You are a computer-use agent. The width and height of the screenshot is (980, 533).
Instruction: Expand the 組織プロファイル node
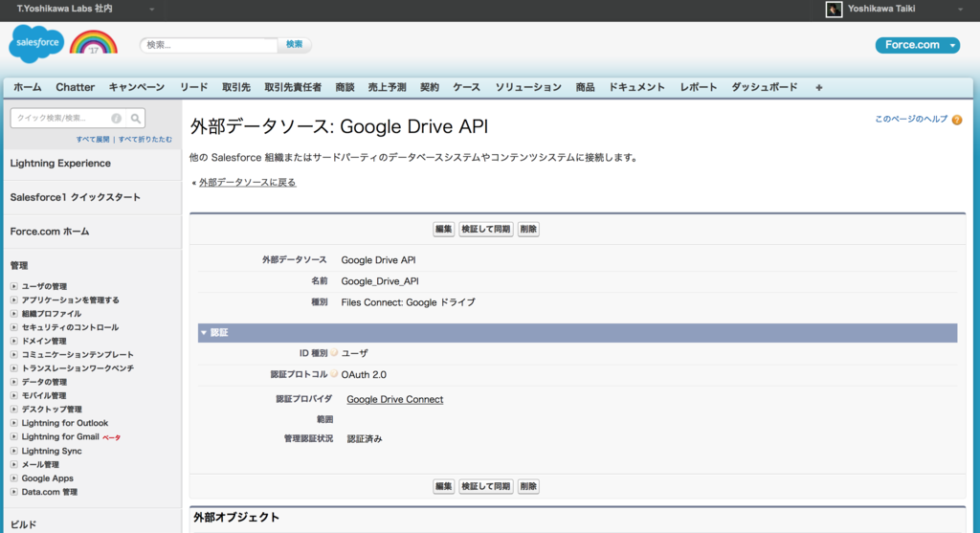pos(13,314)
